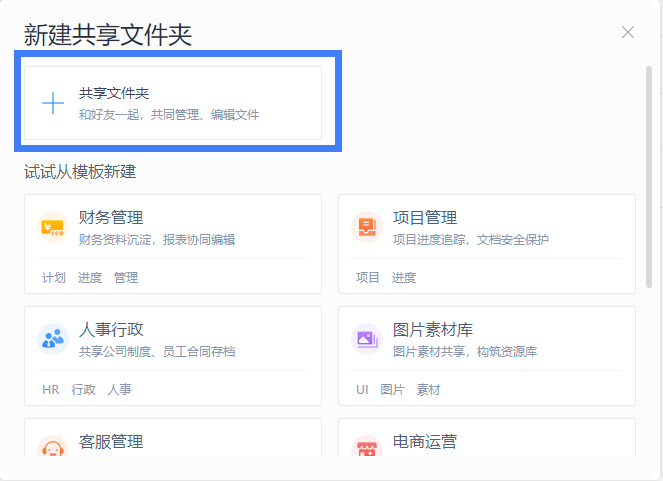Open the 电商运营 template title
The height and width of the screenshot is (481, 663).
(x=425, y=442)
